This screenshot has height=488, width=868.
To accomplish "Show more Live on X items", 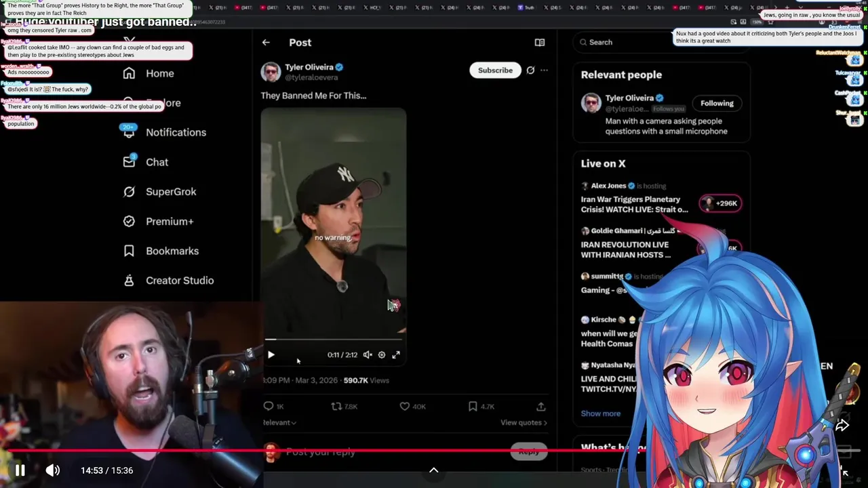I will pyautogui.click(x=600, y=413).
